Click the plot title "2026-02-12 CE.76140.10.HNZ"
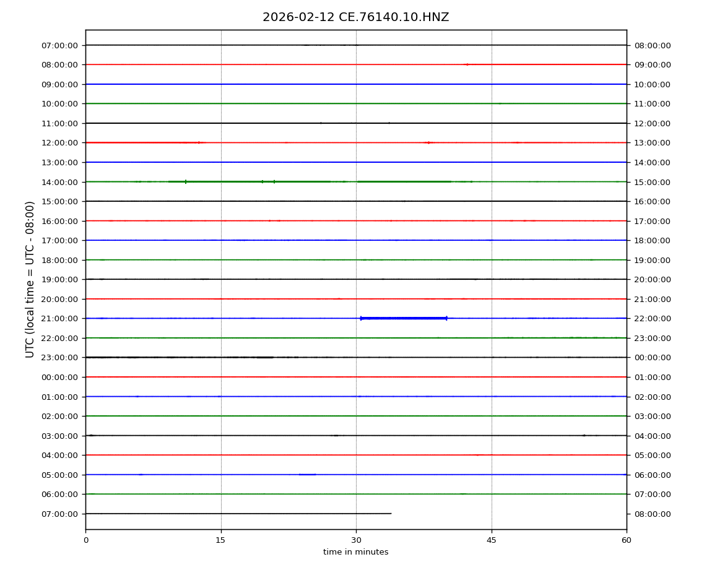The height and width of the screenshot is (588, 712). point(355,17)
